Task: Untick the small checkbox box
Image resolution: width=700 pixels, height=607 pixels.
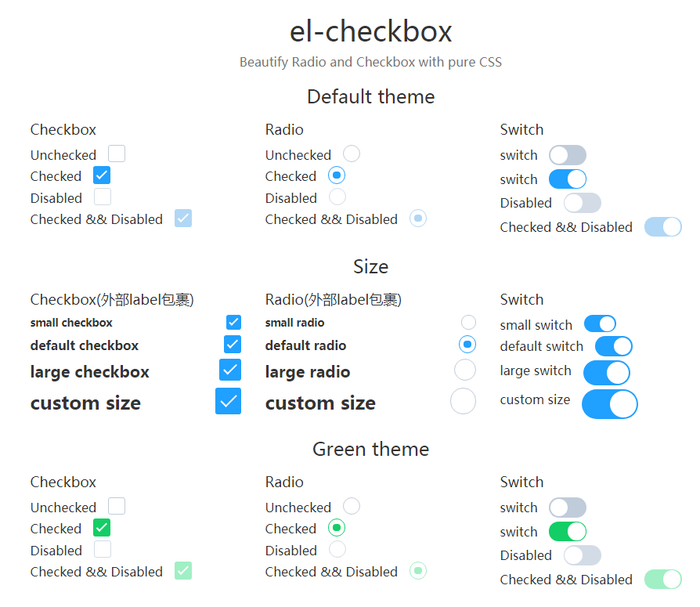Action: point(233,323)
